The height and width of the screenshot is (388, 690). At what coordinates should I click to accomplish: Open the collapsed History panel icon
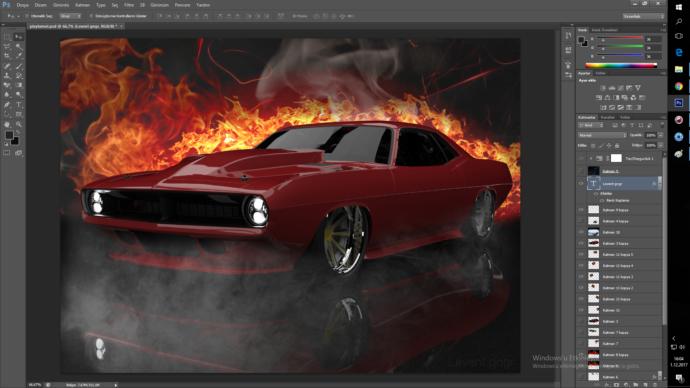click(x=568, y=36)
